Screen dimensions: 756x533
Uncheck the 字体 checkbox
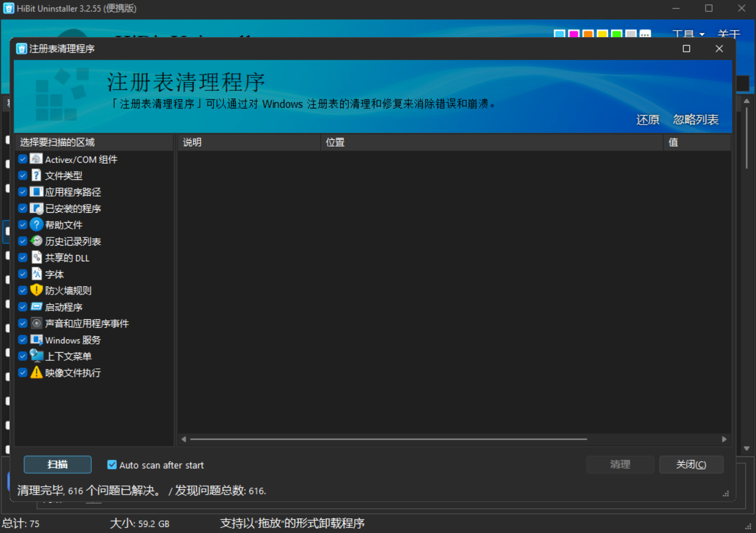click(x=22, y=274)
